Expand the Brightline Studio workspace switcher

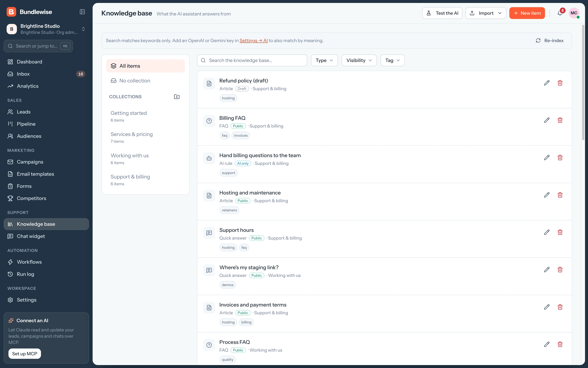[x=46, y=29]
